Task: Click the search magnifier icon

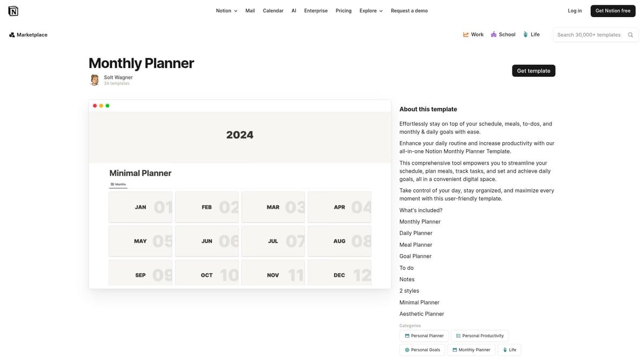Action: click(631, 34)
